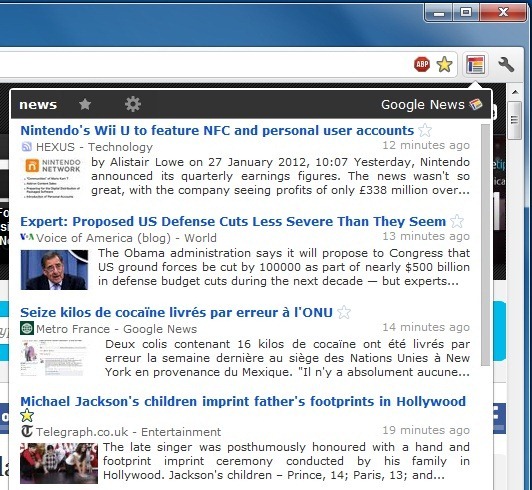This screenshot has width=532, height=490.
Task: Click Voice of America (blog) - World text
Action: click(x=126, y=238)
